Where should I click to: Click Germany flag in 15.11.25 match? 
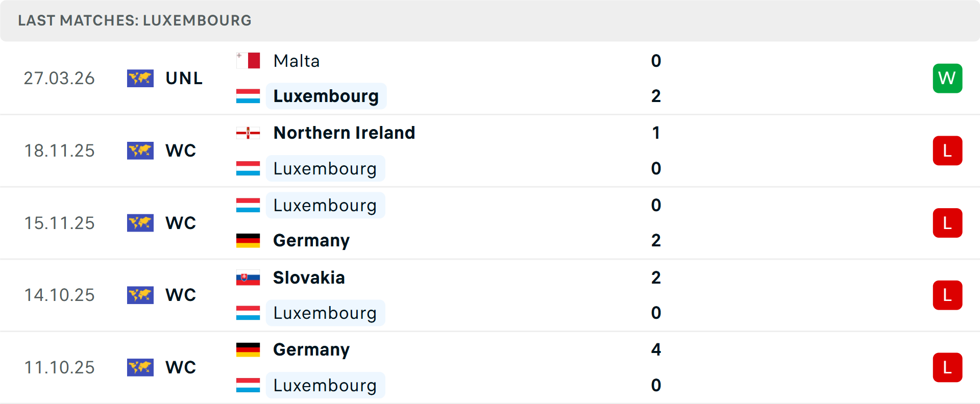pyautogui.click(x=248, y=240)
